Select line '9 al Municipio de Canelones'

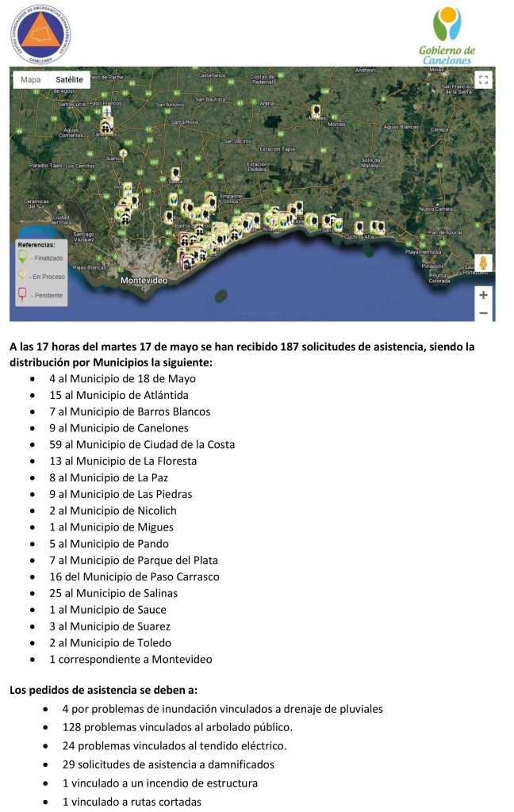[119, 428]
